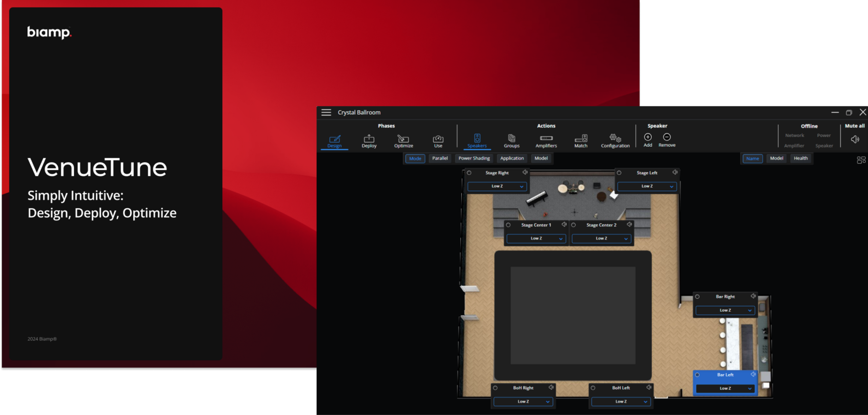Mute the Stage Right speaker

coord(525,172)
